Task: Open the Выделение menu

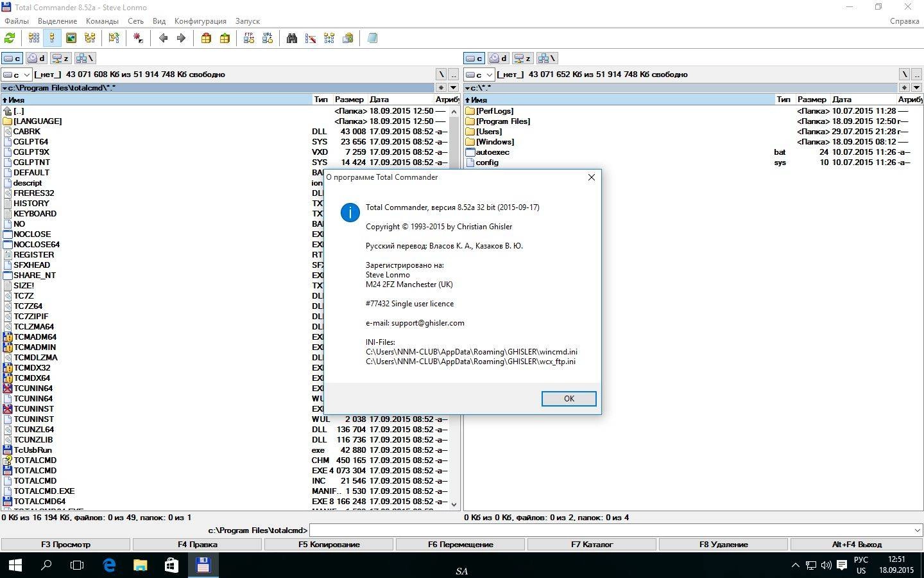Action: pyautogui.click(x=57, y=21)
